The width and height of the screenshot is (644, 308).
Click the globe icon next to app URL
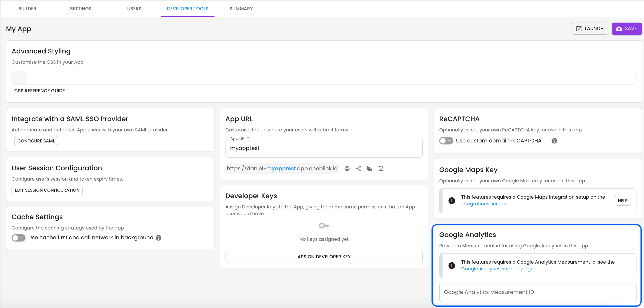(347, 169)
